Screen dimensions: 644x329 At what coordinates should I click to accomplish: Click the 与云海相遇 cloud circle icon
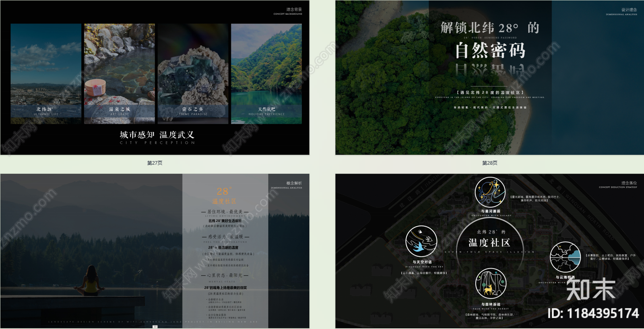tap(565, 257)
